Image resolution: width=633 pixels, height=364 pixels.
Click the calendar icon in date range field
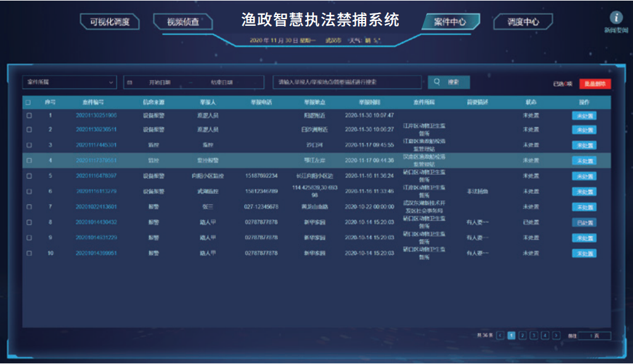tap(129, 83)
